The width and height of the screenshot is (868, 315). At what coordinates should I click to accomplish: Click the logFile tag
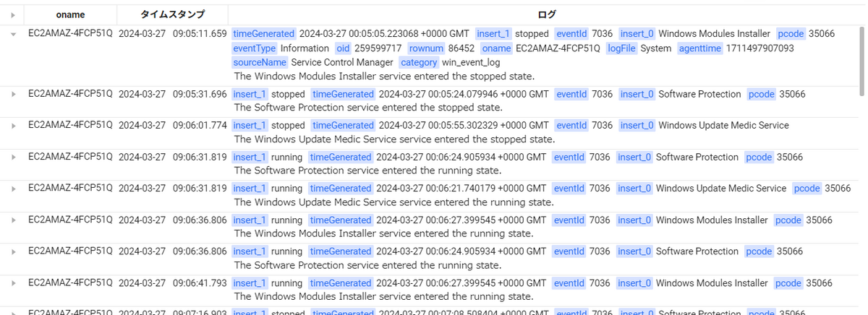[622, 48]
